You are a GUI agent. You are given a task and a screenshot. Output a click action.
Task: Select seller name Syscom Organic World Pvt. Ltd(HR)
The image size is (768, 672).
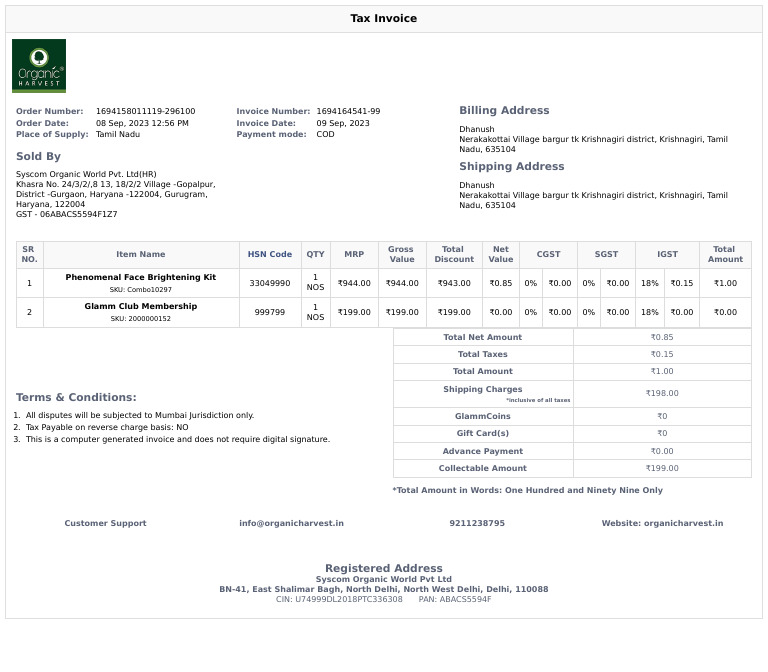pyautogui.click(x=86, y=174)
